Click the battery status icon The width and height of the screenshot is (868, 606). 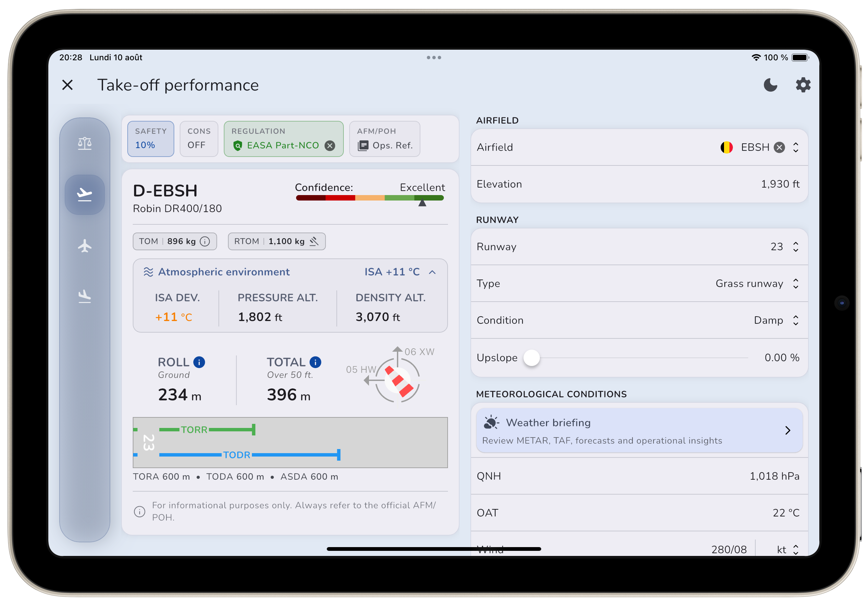[x=800, y=58]
